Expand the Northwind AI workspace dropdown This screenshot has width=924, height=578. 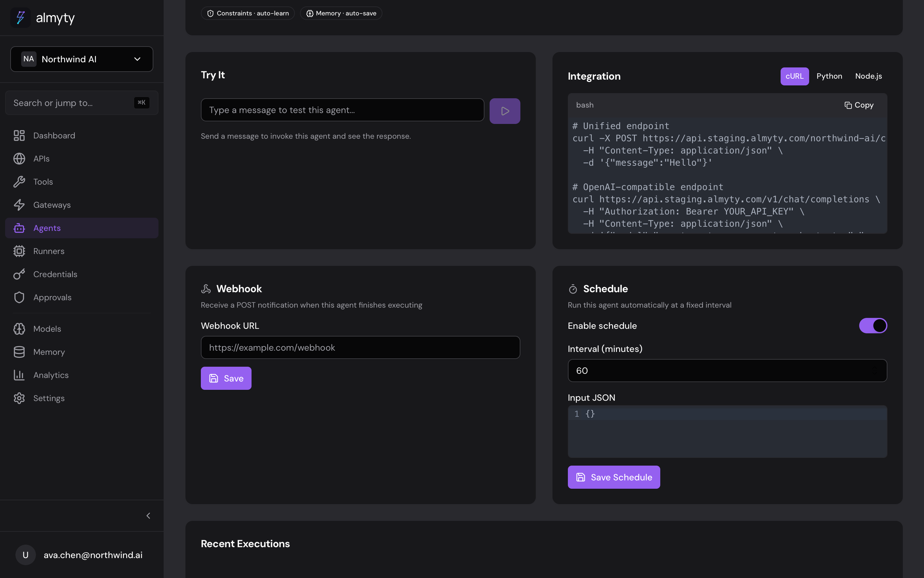pos(82,59)
